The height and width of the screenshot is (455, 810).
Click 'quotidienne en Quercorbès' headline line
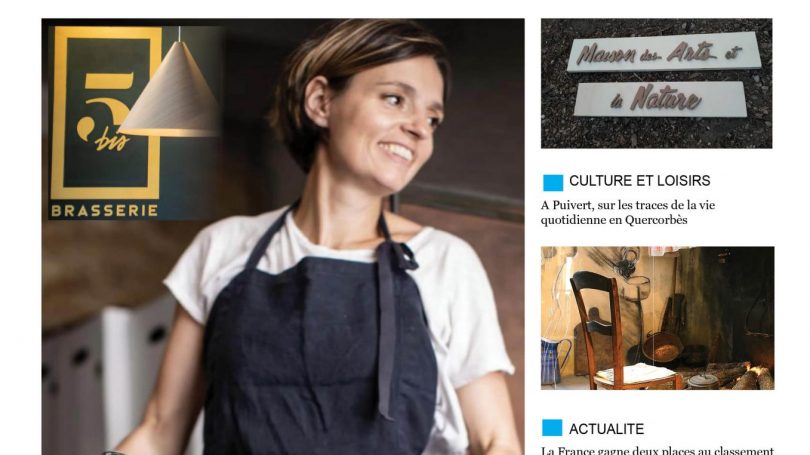point(614,220)
